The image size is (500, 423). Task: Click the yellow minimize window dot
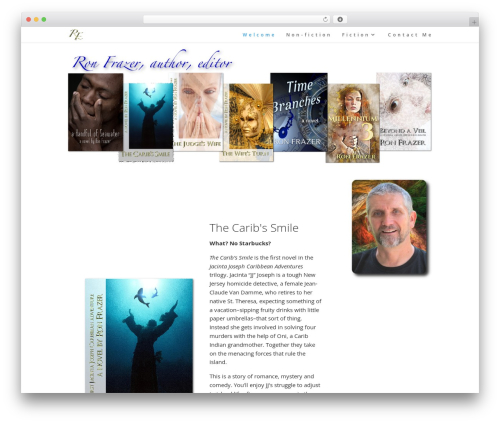point(36,19)
